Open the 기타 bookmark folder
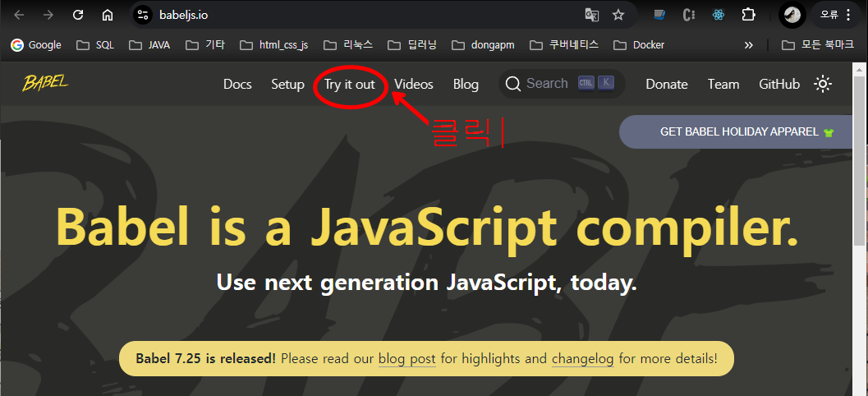This screenshot has width=868, height=396. [204, 45]
